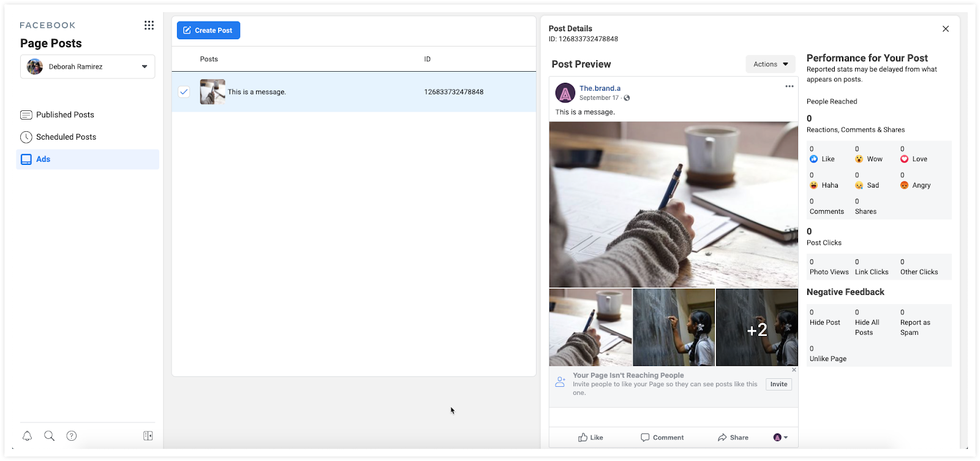The height and width of the screenshot is (461, 980).
Task: Click the 'Shares' count label
Action: click(x=865, y=211)
